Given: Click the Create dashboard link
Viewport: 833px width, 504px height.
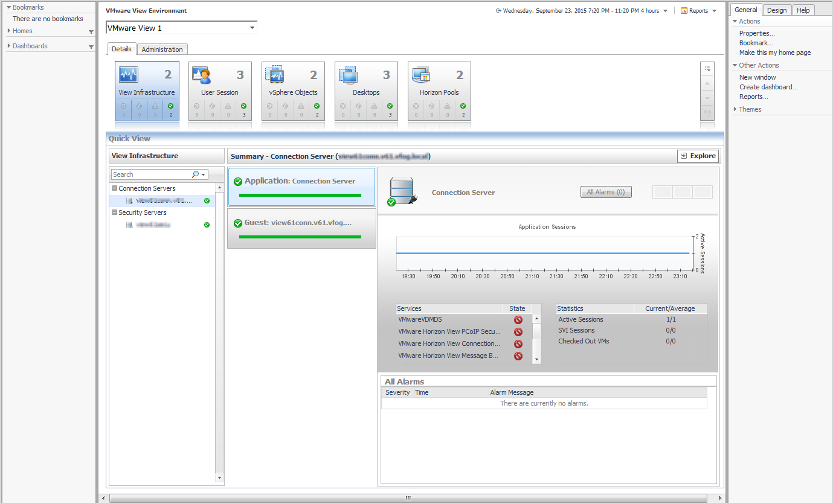Looking at the screenshot, I should point(768,87).
